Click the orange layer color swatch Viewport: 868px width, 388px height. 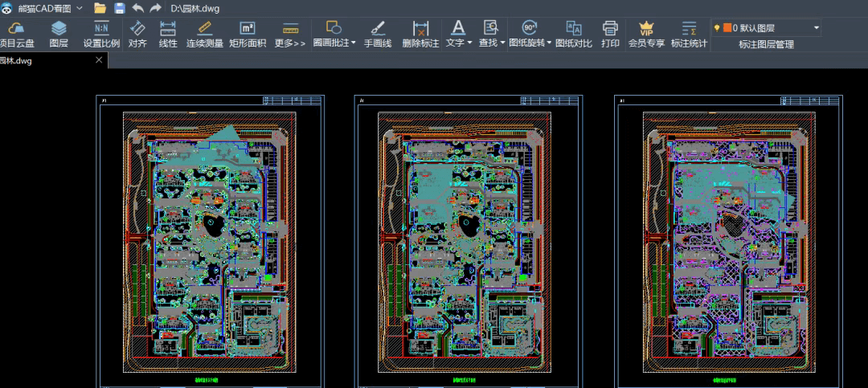(x=727, y=27)
